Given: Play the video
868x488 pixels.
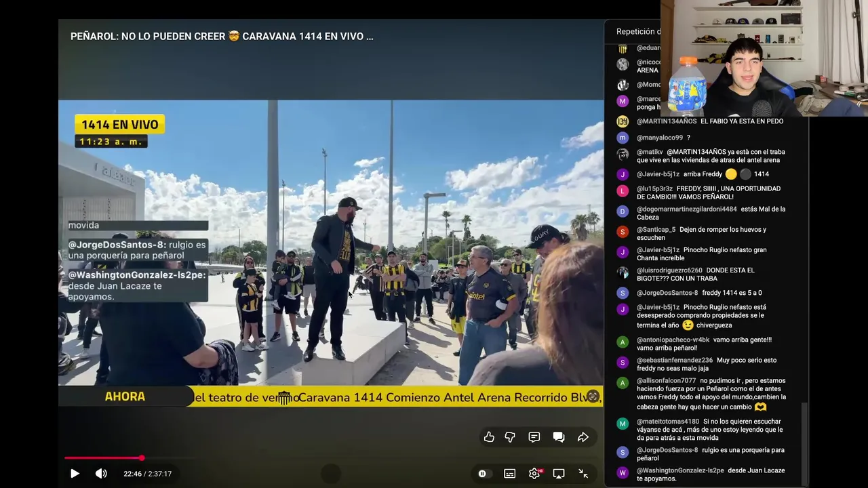Looking at the screenshot, I should pos(75,474).
